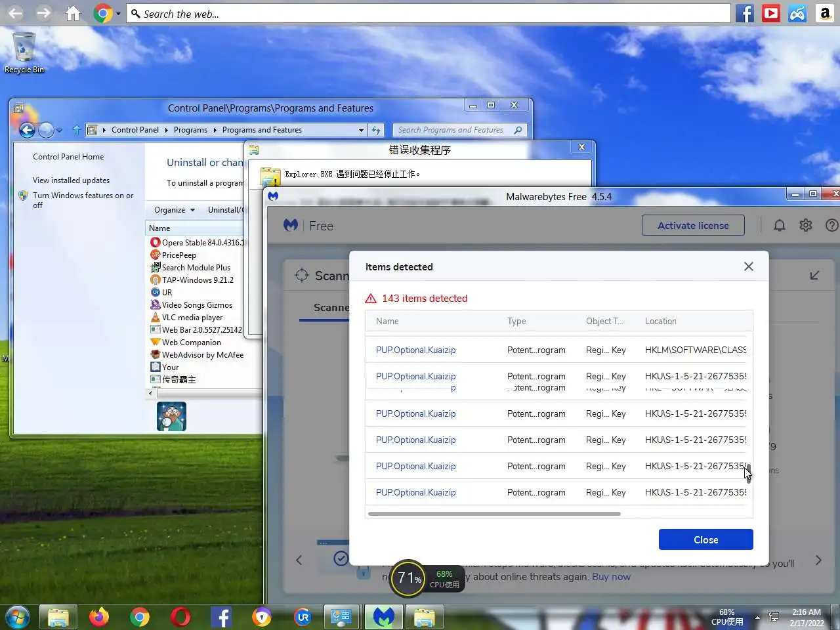This screenshot has width=840, height=630.
Task: Open recent pages dropdown beside back button
Action: pos(59,130)
